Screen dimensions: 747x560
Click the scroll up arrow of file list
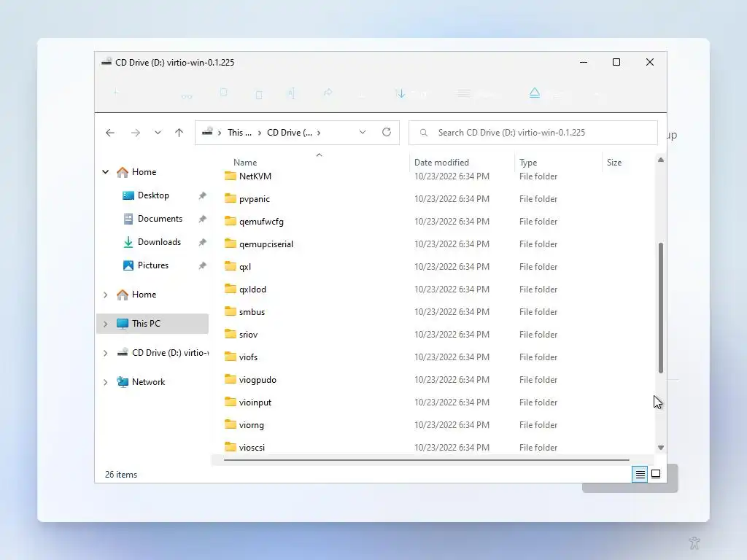[x=661, y=160]
